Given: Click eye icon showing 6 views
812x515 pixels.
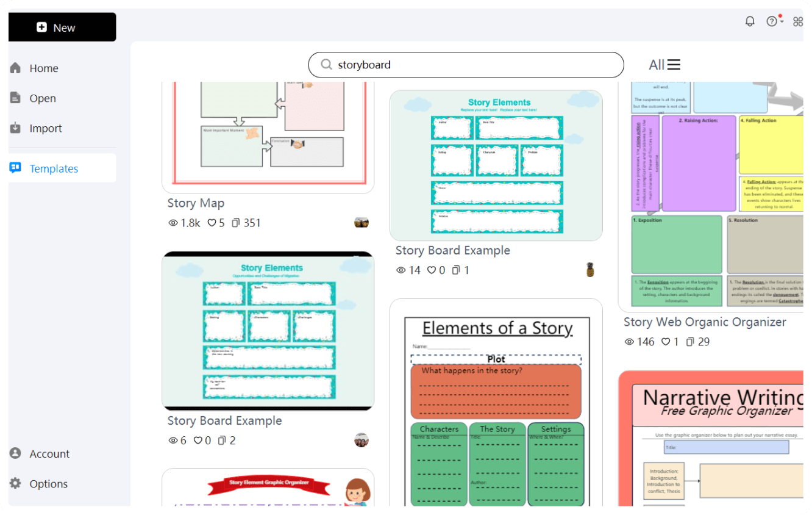Looking at the screenshot, I should click(173, 441).
